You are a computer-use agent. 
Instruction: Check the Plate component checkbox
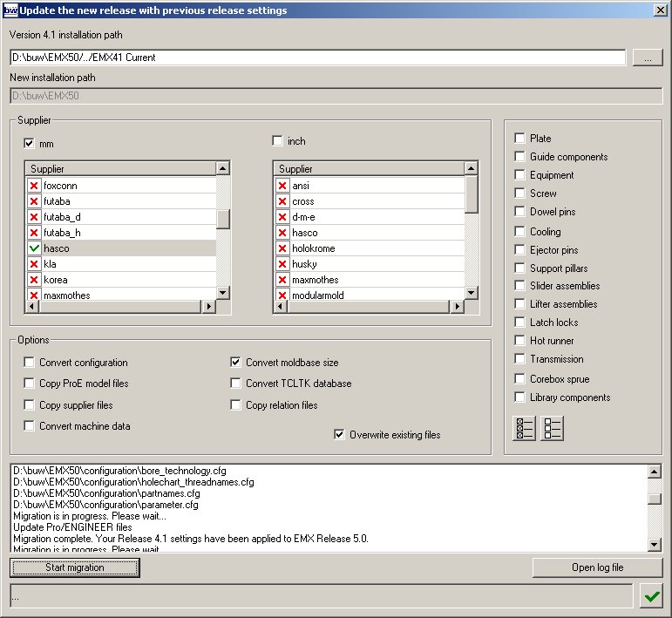click(x=519, y=138)
